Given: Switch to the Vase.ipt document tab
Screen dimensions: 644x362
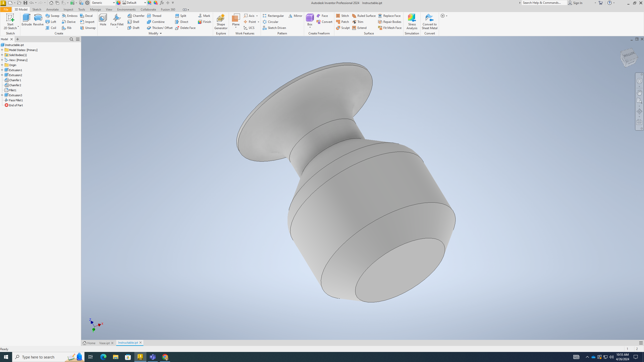Looking at the screenshot, I should click(x=104, y=343).
